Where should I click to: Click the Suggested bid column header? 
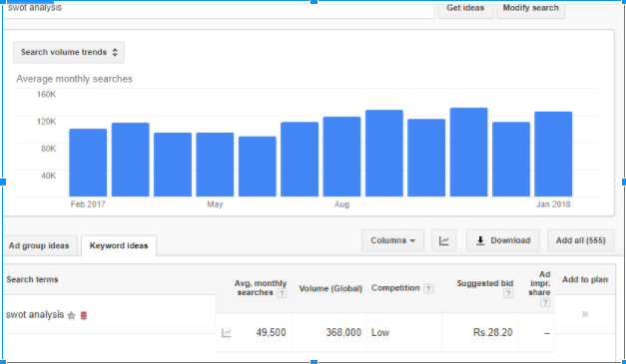484,283
